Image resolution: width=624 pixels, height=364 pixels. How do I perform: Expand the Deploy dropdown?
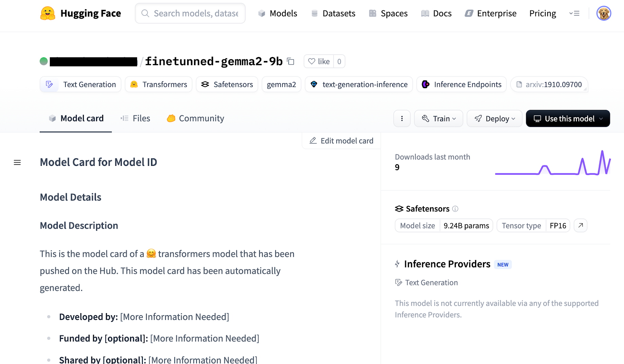pos(494,118)
